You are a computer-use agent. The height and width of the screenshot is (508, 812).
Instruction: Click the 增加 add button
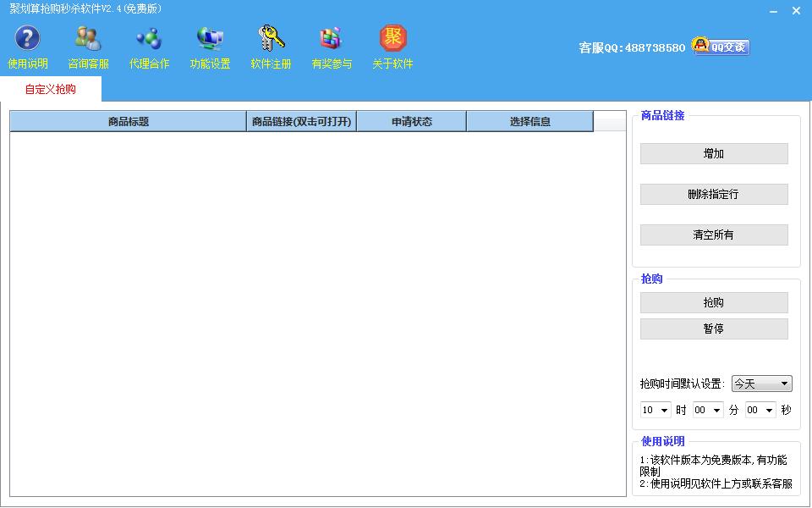tap(714, 153)
